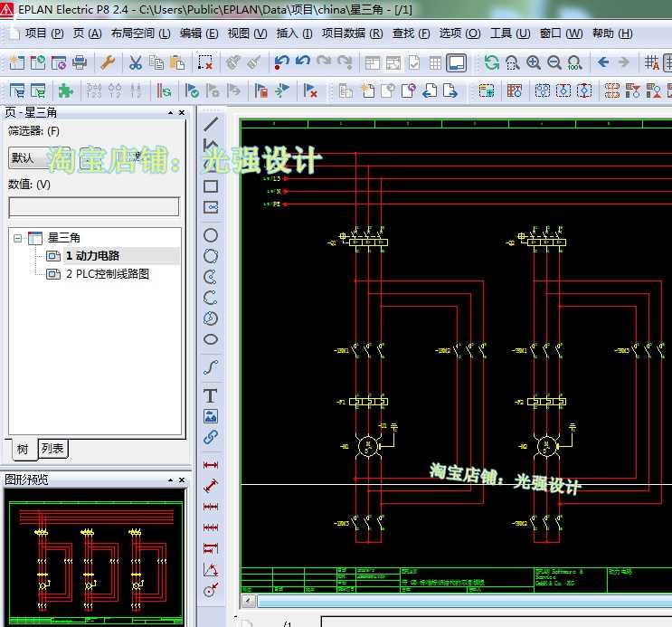
Task: Select page 1 动力电路 in tree
Action: point(92,256)
